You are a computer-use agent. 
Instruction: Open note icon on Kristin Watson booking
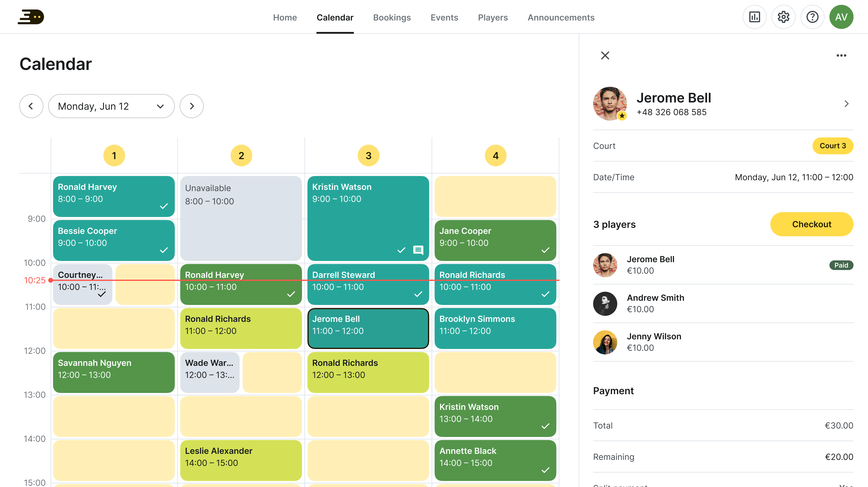pyautogui.click(x=418, y=250)
